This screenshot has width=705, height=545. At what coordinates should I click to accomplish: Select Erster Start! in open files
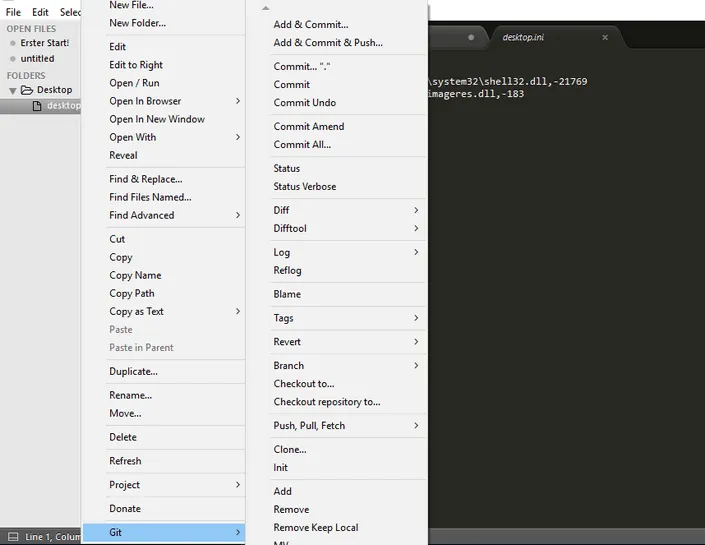[x=45, y=43]
